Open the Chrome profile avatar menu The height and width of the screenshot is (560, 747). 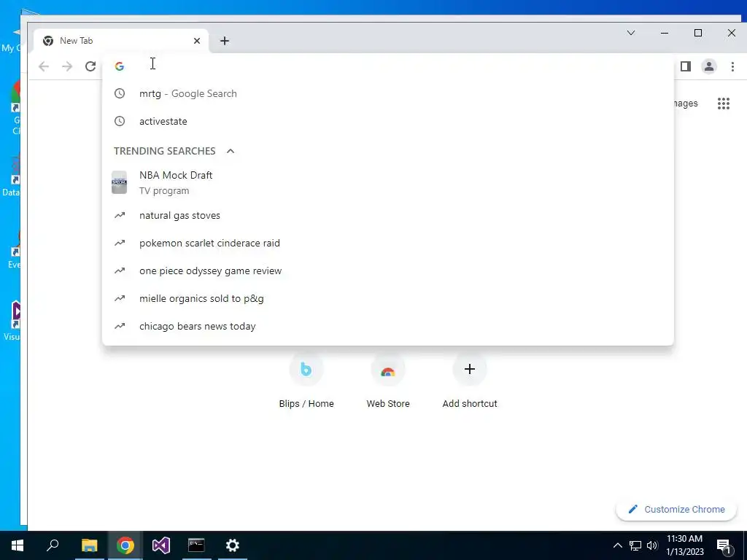[709, 66]
